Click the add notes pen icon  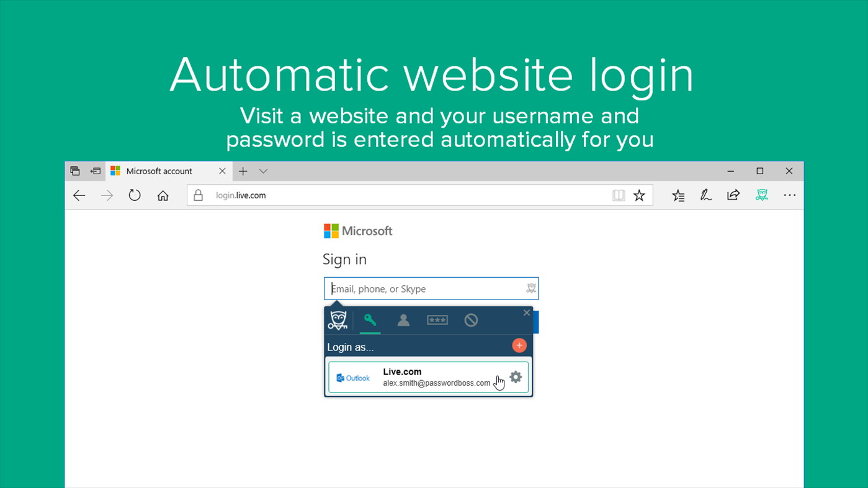(x=705, y=195)
